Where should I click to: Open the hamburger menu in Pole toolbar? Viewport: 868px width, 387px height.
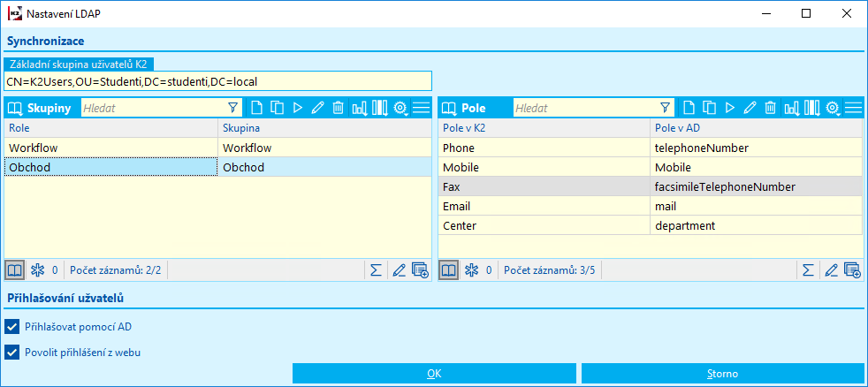(854, 108)
